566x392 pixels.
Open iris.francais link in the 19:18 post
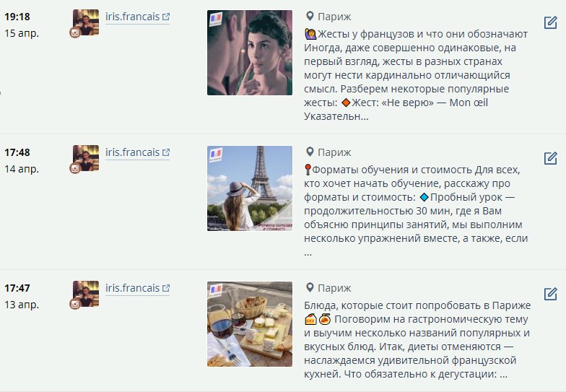[133, 17]
